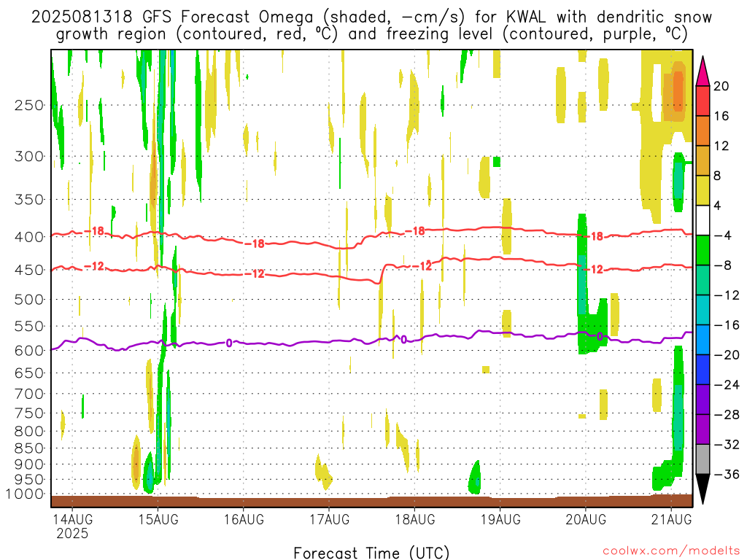This screenshot has width=747, height=560.
Task: Click the 650 pressure level label
Action: pyautogui.click(x=29, y=373)
